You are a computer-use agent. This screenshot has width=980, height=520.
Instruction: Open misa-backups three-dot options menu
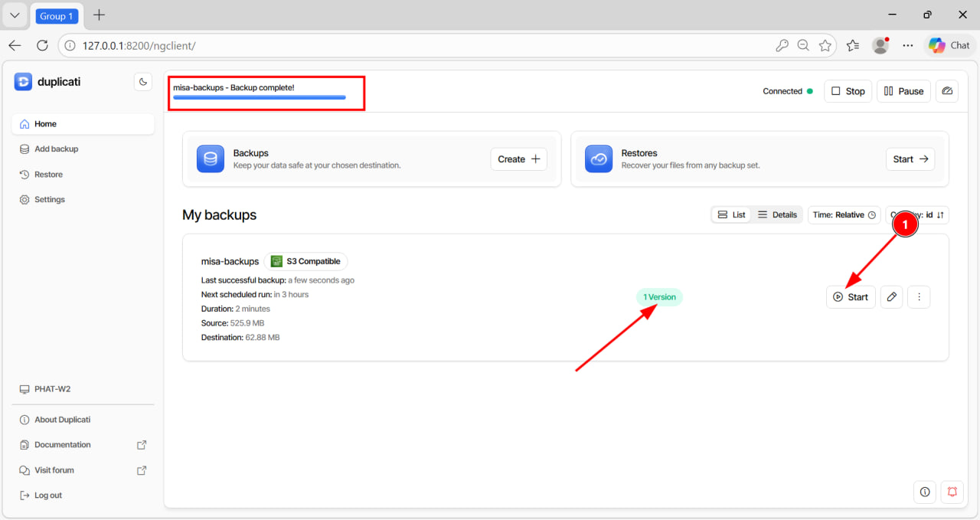tap(919, 297)
